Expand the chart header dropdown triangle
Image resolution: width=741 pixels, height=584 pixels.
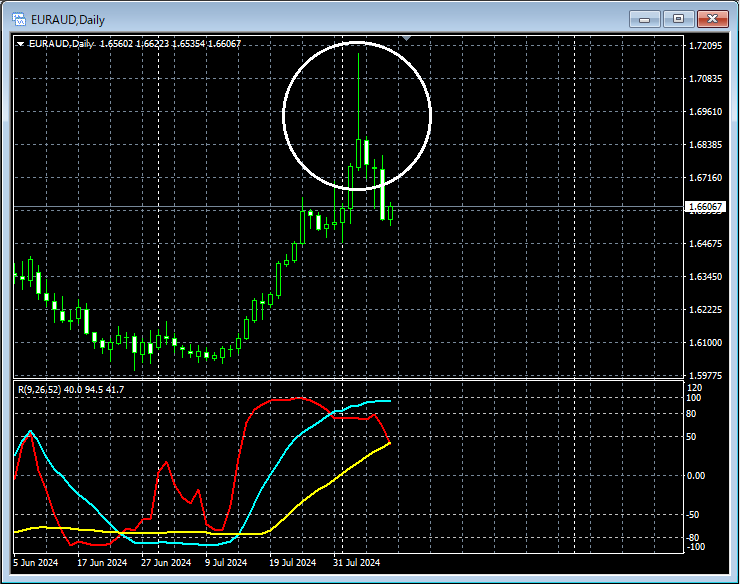click(x=20, y=44)
